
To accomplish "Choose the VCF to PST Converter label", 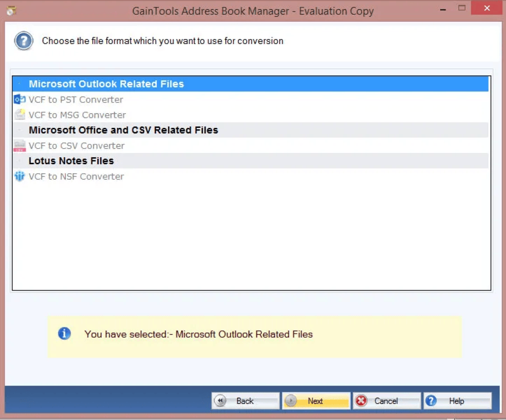I will coord(76,100).
